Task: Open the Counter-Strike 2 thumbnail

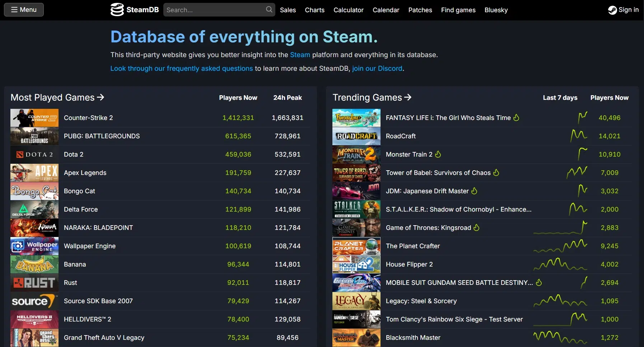Action: click(x=34, y=118)
